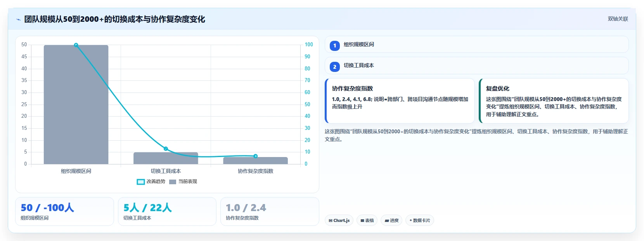Viewport: 644px width, 241px height.
Task: Click the Chart.js tag chip
Action: click(339, 220)
